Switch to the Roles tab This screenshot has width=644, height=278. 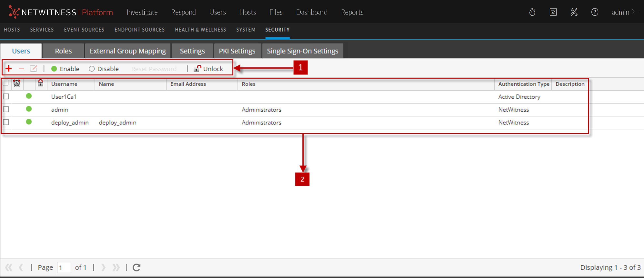63,51
